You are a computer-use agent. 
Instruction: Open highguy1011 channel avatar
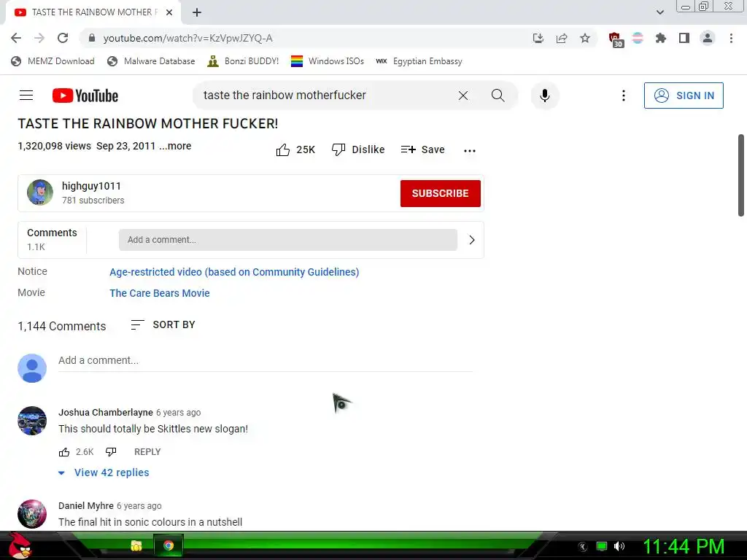(x=40, y=192)
